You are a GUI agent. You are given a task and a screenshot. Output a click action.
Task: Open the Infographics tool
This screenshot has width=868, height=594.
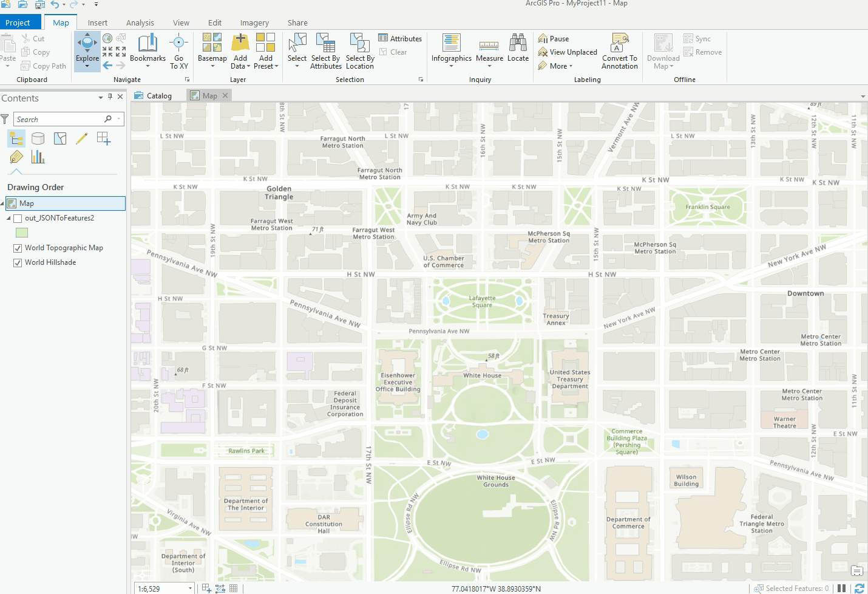pyautogui.click(x=452, y=50)
